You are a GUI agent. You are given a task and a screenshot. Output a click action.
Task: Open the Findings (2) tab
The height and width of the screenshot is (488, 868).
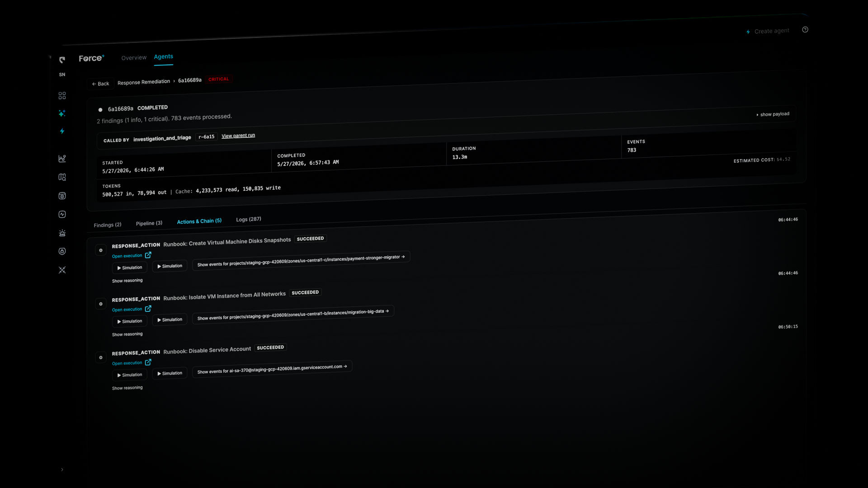point(108,225)
